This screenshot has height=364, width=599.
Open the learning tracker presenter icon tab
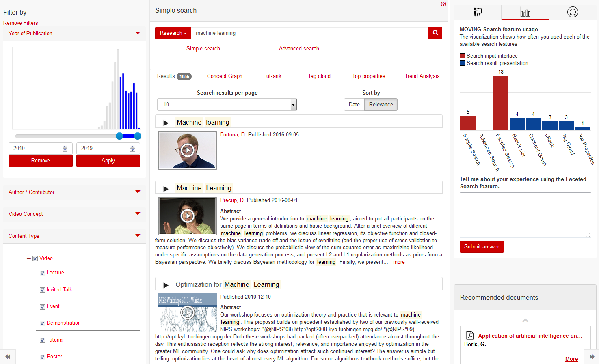point(478,12)
